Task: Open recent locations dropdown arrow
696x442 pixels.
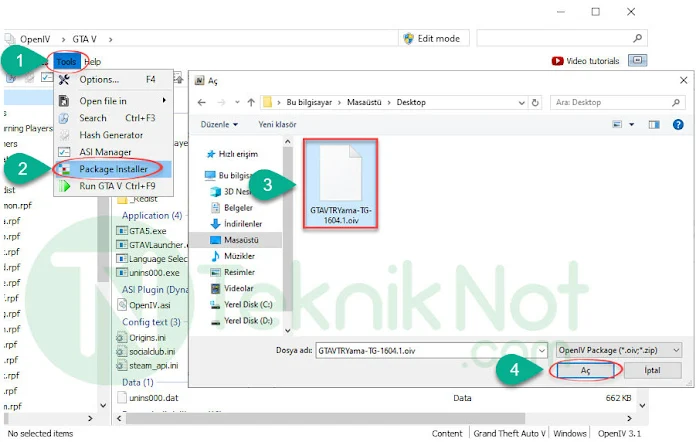Action: coord(237,103)
